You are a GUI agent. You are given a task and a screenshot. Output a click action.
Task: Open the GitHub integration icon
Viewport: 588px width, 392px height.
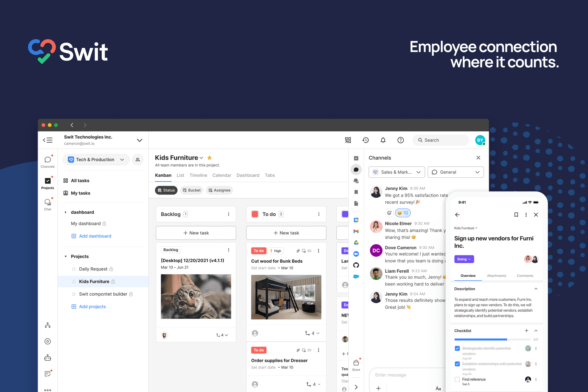coord(356,265)
